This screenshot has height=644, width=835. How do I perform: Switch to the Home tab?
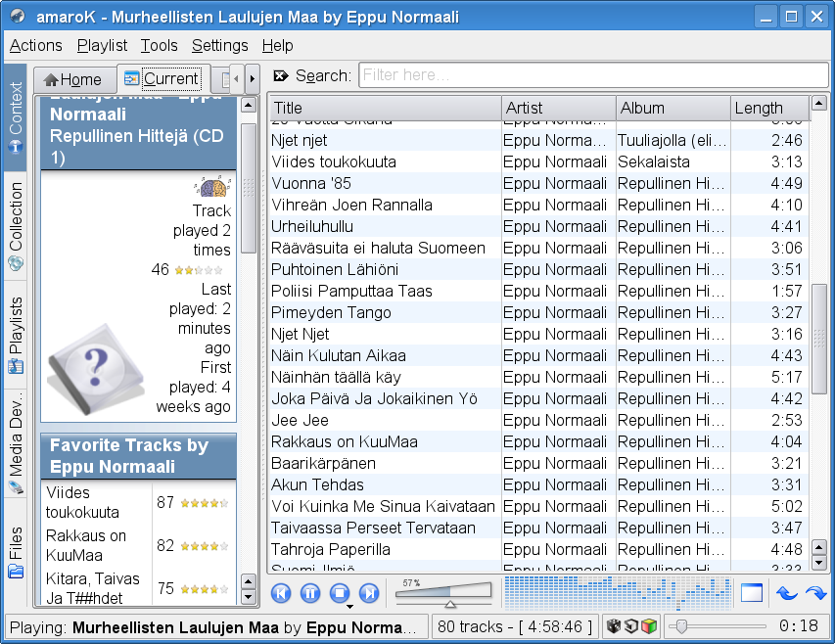(x=73, y=79)
